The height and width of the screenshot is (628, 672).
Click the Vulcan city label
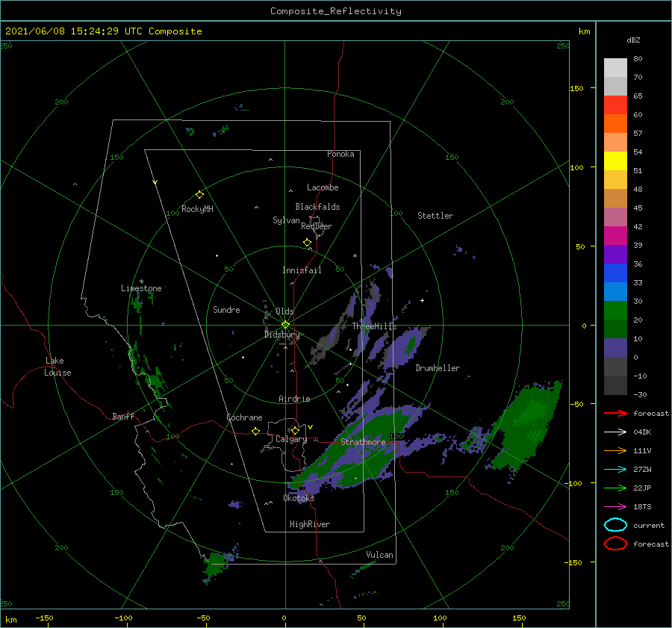pos(380,555)
